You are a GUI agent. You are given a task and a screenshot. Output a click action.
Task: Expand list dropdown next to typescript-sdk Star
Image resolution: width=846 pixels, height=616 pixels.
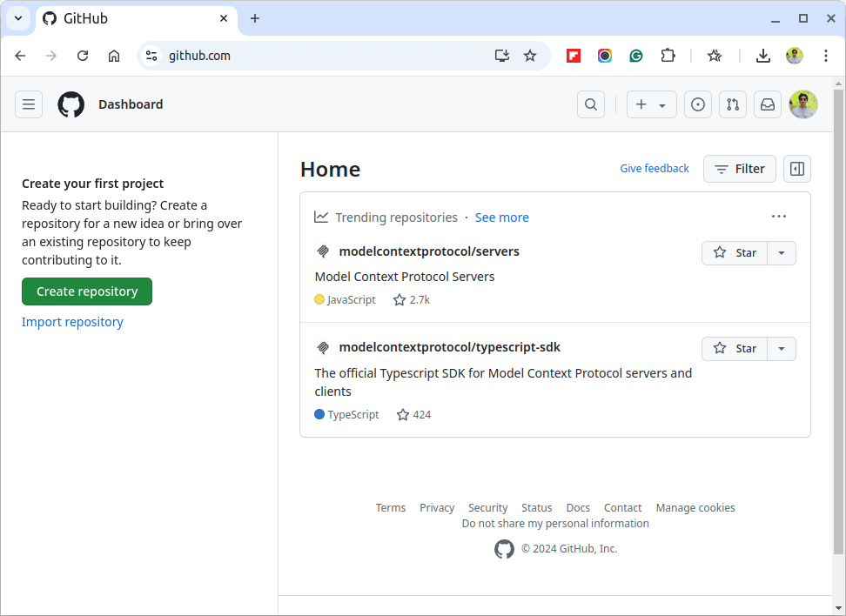coord(782,348)
